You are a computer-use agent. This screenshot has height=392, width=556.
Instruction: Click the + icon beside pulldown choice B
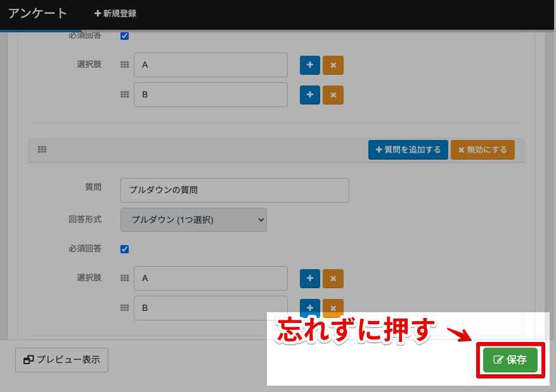309,308
